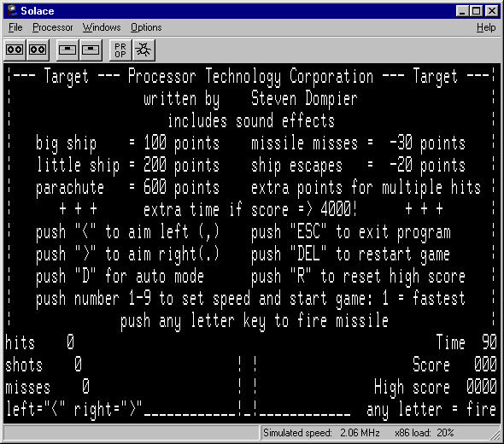Click the 'hits 0' counter

coord(40,342)
